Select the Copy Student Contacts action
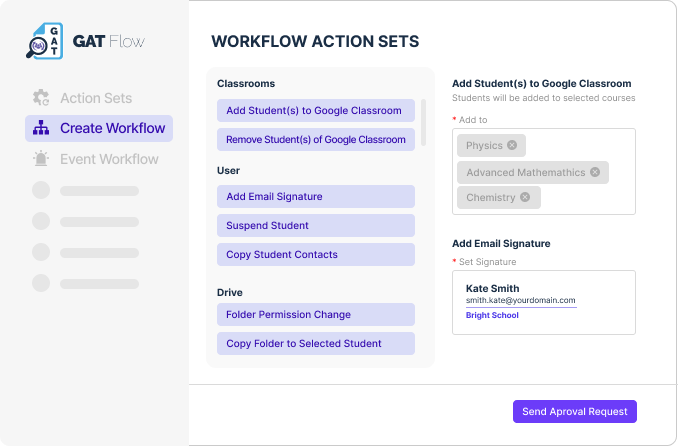The image size is (678, 446). (x=316, y=254)
